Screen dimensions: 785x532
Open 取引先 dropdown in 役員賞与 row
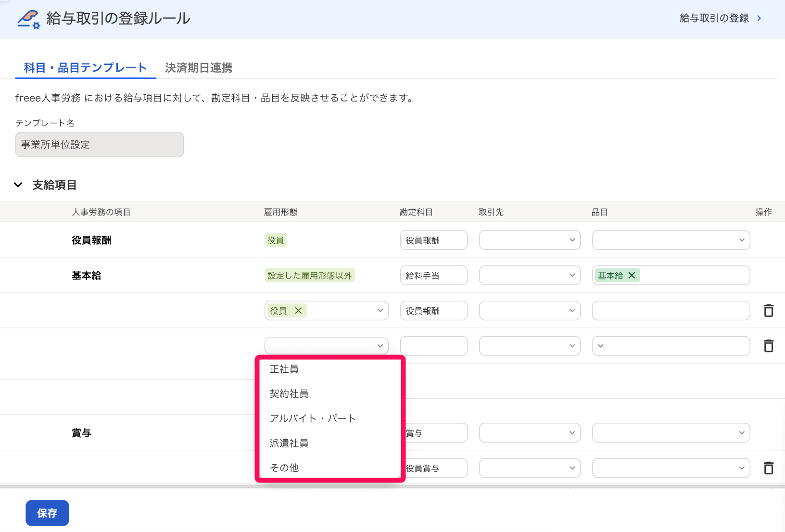pos(530,468)
